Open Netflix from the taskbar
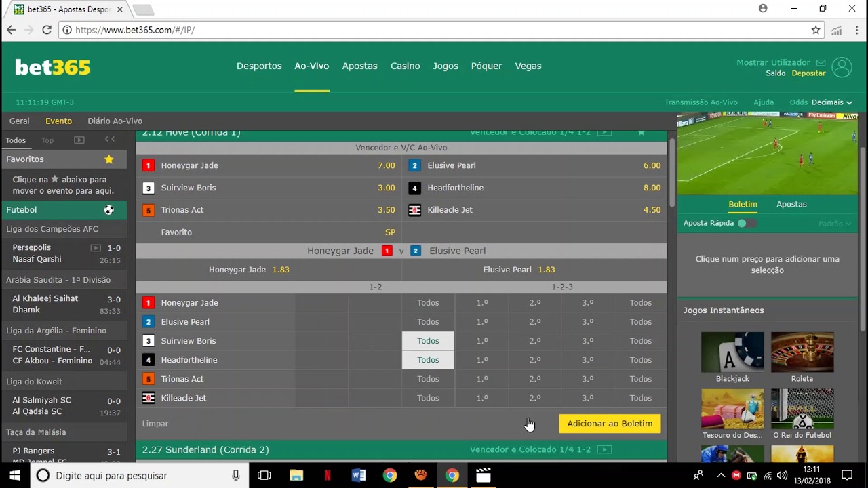The width and height of the screenshot is (868, 488). [328, 476]
